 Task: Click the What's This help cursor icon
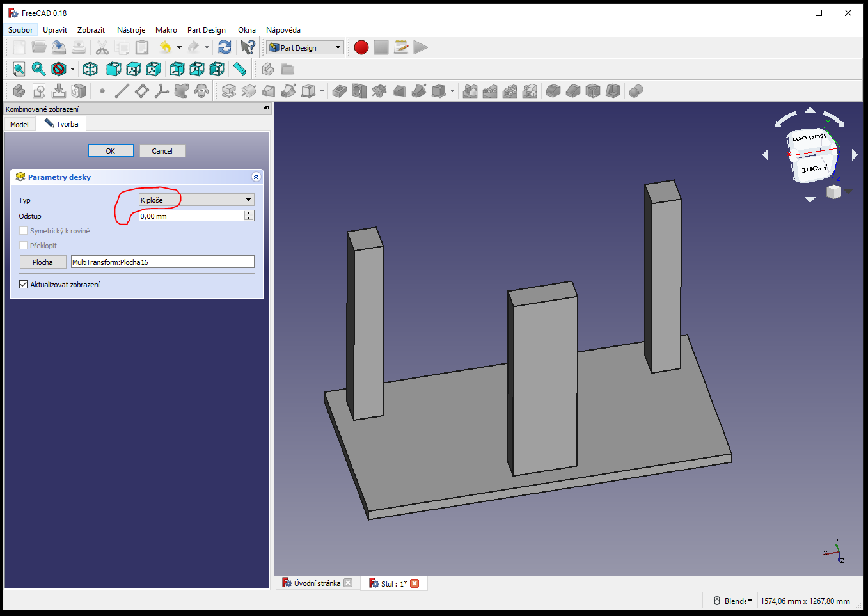pos(248,47)
